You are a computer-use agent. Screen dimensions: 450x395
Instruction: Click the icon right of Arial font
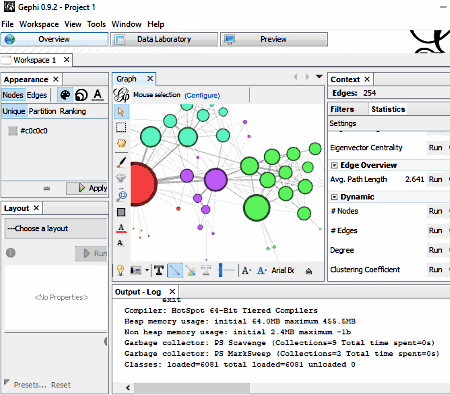(x=309, y=271)
